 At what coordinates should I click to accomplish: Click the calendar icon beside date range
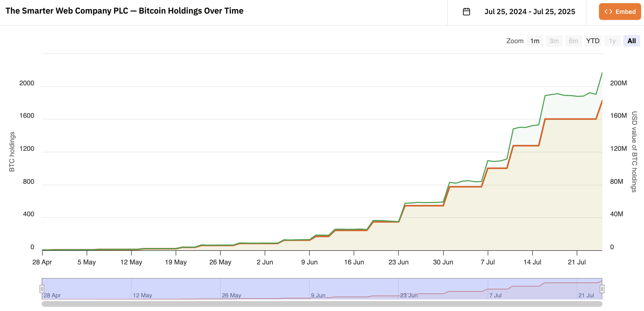point(466,12)
